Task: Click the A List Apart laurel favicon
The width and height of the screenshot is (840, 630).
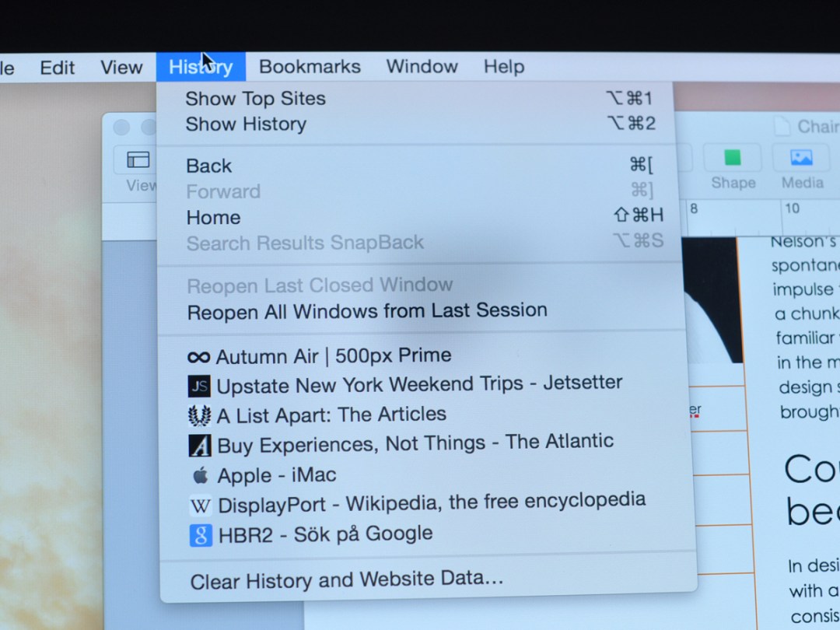Action: [x=199, y=415]
